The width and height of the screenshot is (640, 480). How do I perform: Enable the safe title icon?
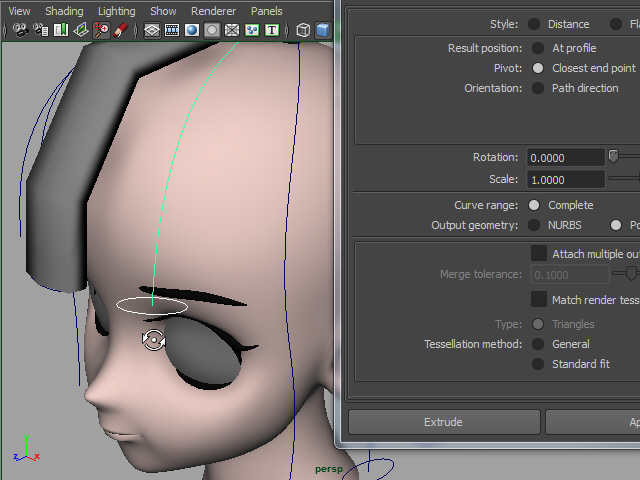(271, 30)
